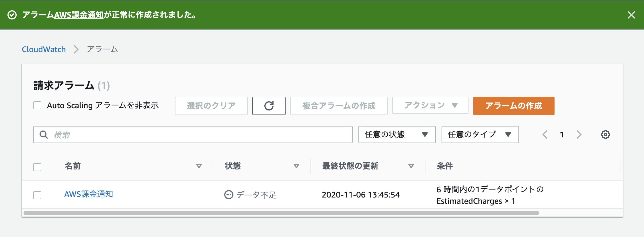Click the breadcrumb separator chevron
The width and height of the screenshot is (644, 237).
coord(76,49)
